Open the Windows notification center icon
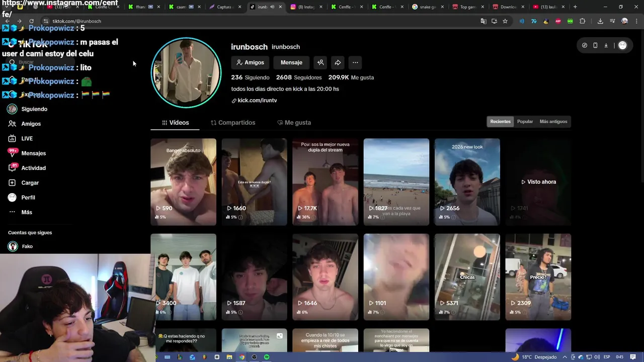 (633, 357)
